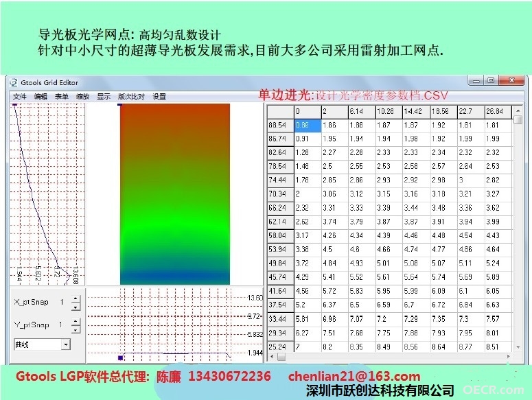This screenshot has height=400, width=532.
Task: Select the highlighted cell 0.86
Action: 308,125
